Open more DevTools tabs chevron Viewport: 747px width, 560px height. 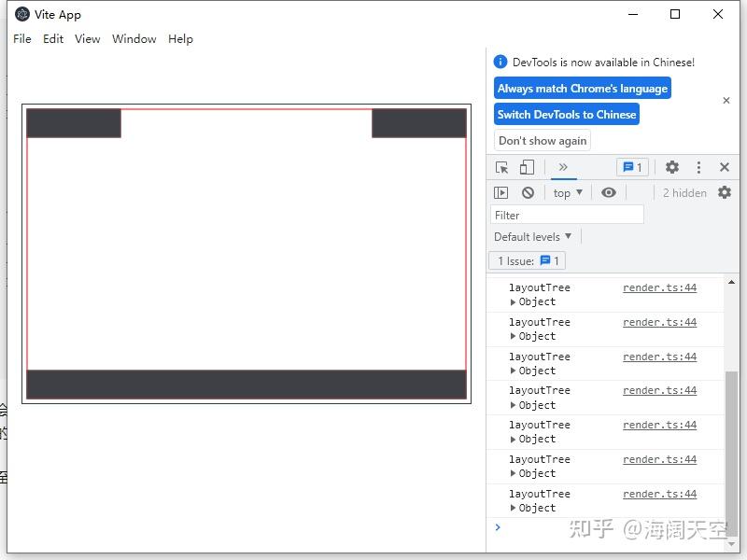(x=563, y=167)
